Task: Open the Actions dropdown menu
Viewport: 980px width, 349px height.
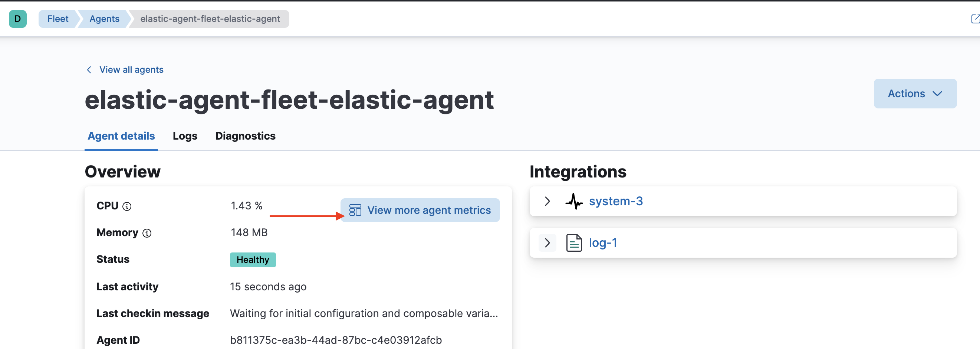Action: 915,94
